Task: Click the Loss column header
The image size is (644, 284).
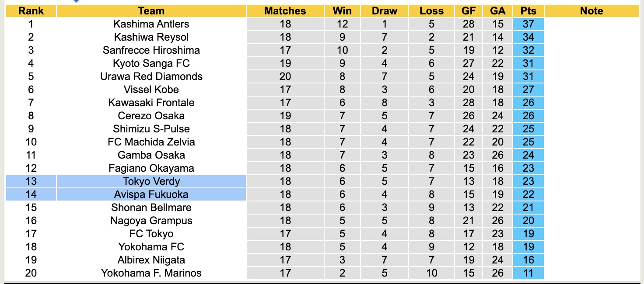Action: (431, 11)
